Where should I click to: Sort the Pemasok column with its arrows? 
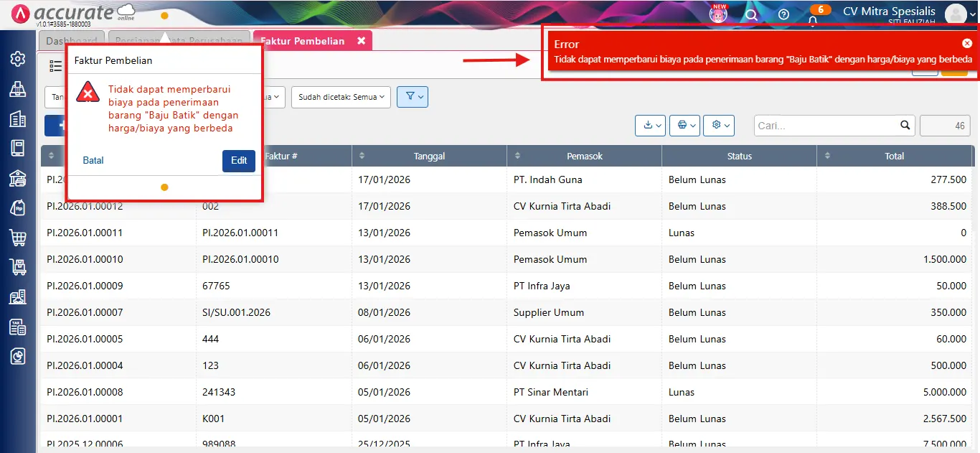(519, 155)
